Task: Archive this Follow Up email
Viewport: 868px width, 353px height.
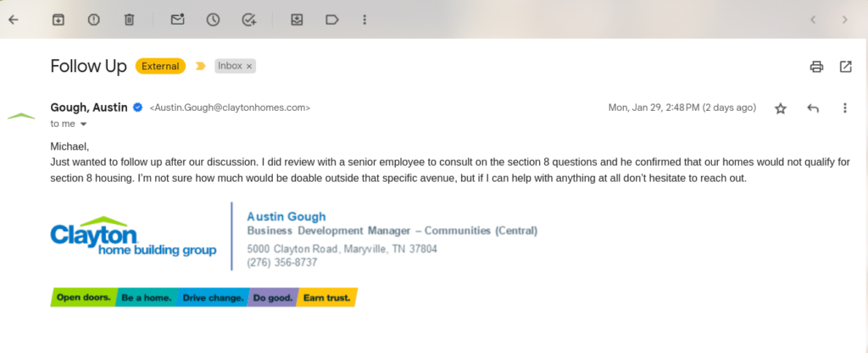Action: 58,19
